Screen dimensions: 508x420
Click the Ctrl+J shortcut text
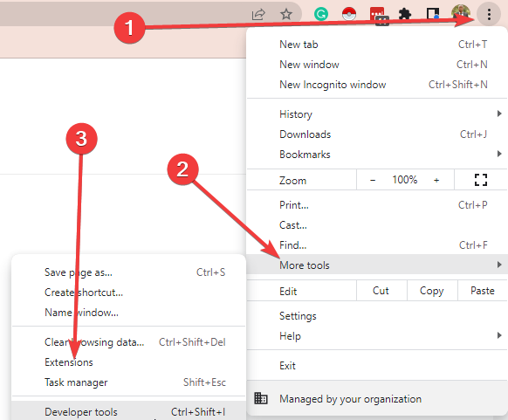point(473,134)
